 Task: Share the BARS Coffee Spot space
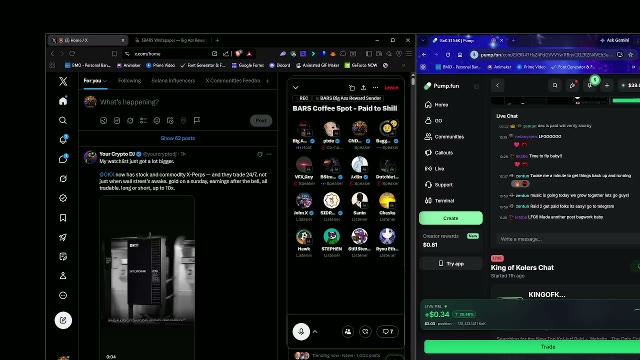point(363,87)
